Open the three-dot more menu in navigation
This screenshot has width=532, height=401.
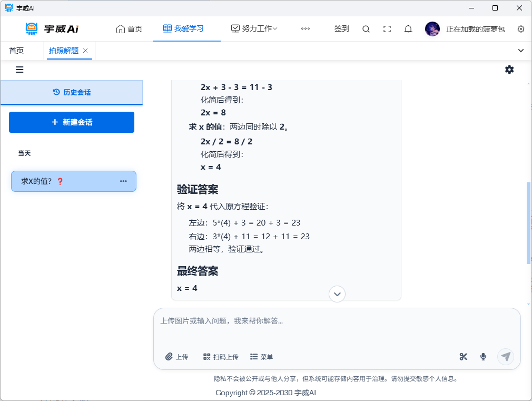point(306,29)
